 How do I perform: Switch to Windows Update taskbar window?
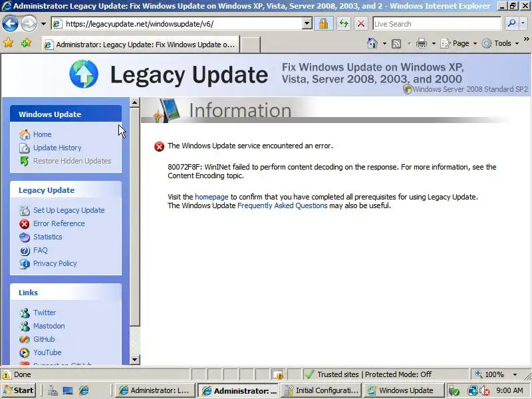pyautogui.click(x=404, y=390)
